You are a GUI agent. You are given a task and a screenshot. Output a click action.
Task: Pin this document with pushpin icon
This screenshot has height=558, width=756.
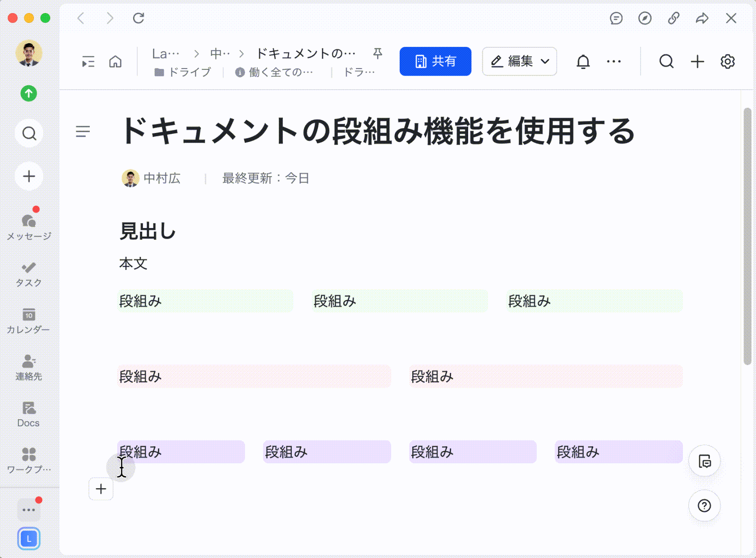pyautogui.click(x=378, y=54)
